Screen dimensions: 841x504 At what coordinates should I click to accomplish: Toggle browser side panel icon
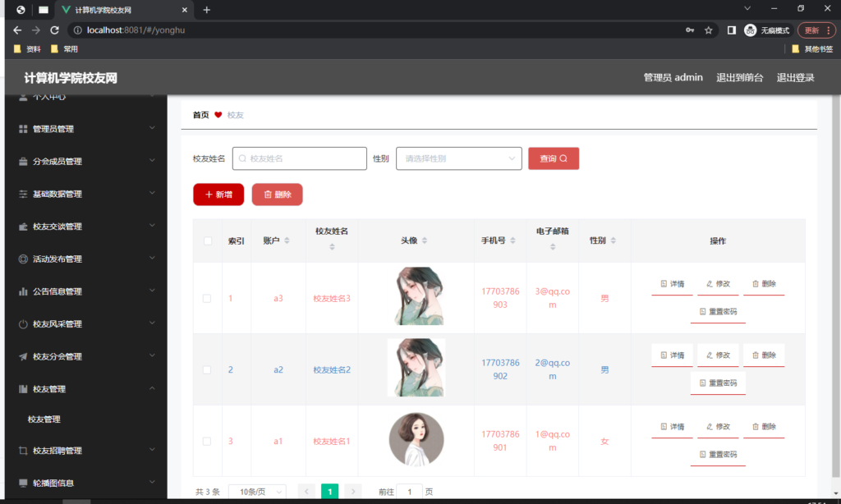[731, 30]
